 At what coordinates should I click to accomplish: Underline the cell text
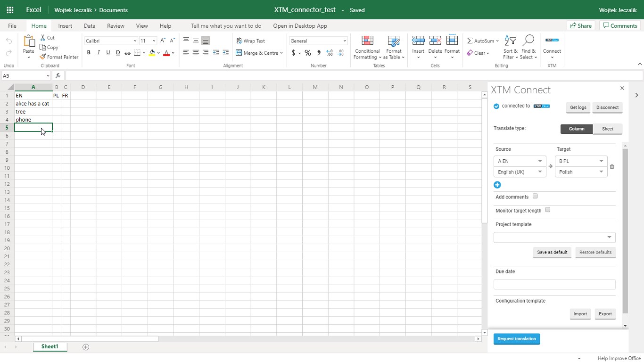[x=108, y=53]
